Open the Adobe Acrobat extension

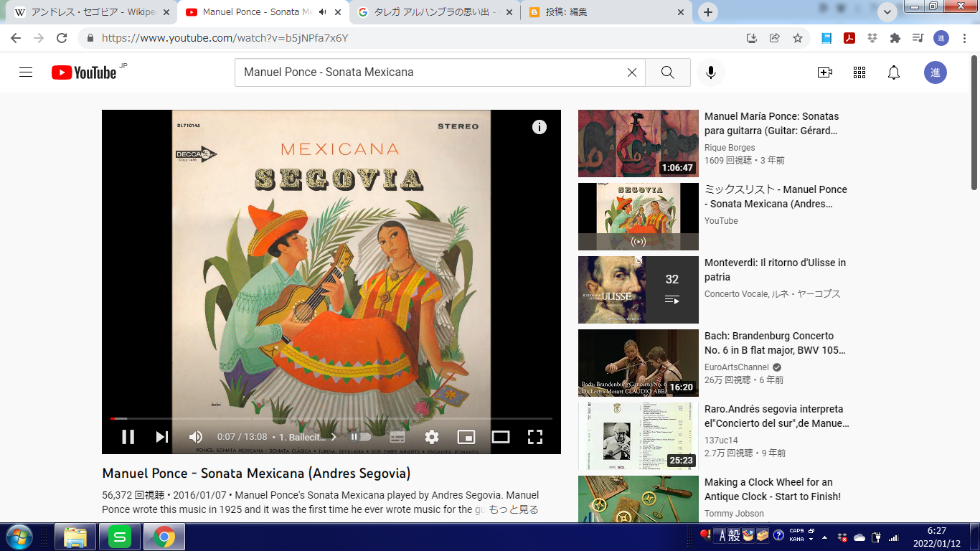(849, 38)
